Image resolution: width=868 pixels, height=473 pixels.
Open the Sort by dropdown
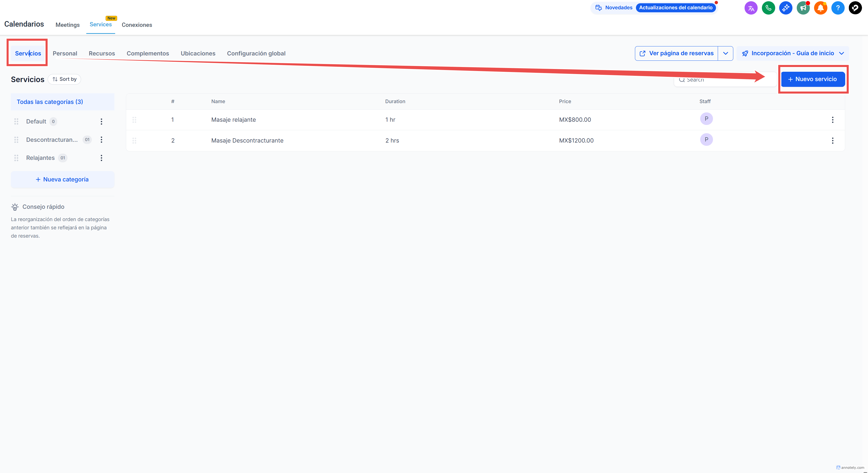pyautogui.click(x=64, y=79)
